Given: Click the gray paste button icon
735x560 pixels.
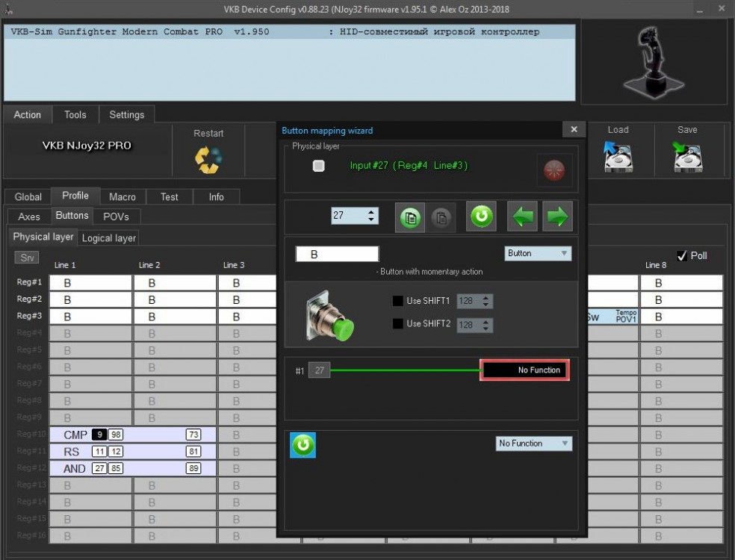Looking at the screenshot, I should click(441, 217).
